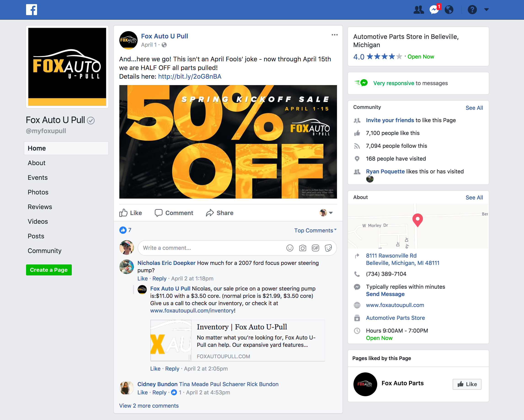Click the directions arrow icon by address
Image resolution: width=524 pixels, height=420 pixels.
[357, 256]
